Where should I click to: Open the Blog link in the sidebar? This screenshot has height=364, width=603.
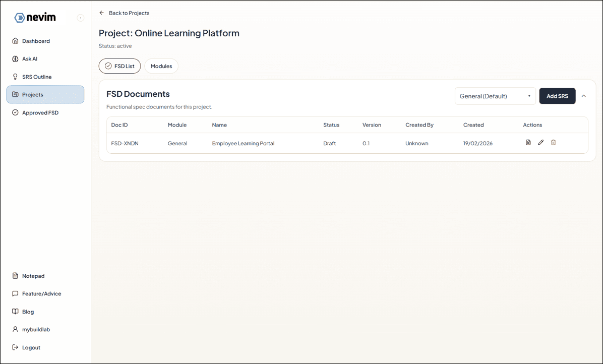(x=28, y=312)
